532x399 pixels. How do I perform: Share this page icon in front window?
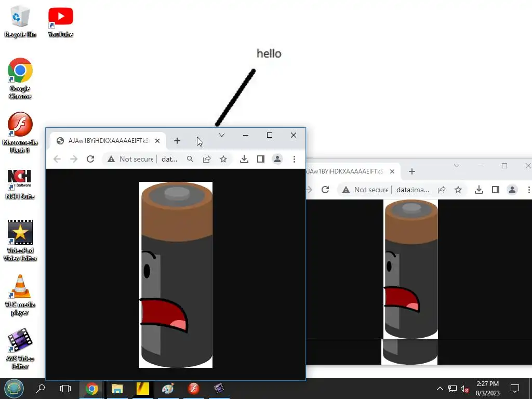pos(207,159)
